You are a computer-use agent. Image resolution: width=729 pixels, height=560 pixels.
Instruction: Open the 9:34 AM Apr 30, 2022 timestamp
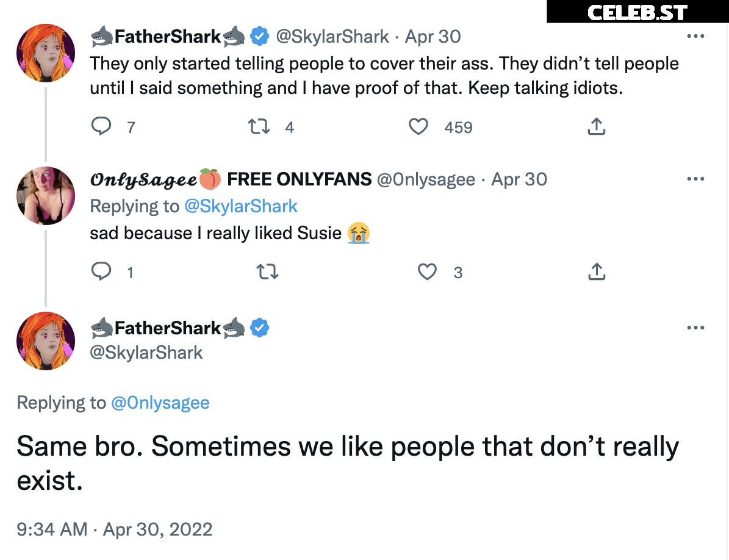tap(115, 529)
